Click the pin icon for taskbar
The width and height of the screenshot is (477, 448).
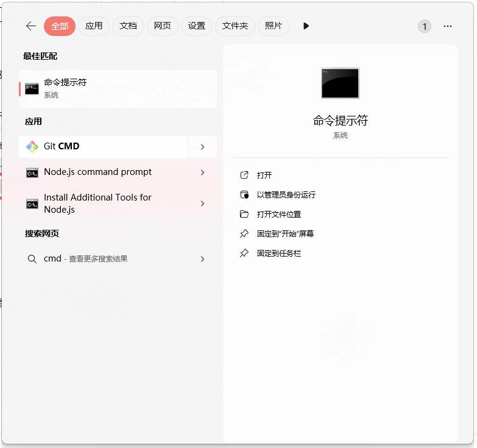point(244,253)
